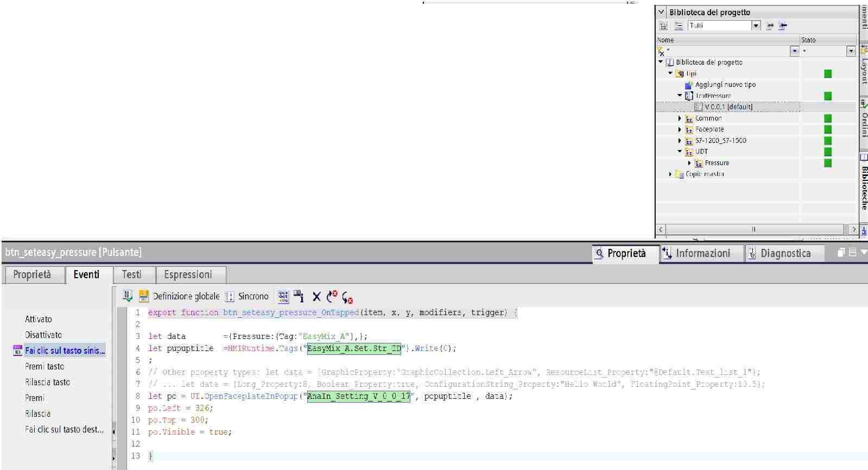Switch to the Espressioni tab

[188, 274]
